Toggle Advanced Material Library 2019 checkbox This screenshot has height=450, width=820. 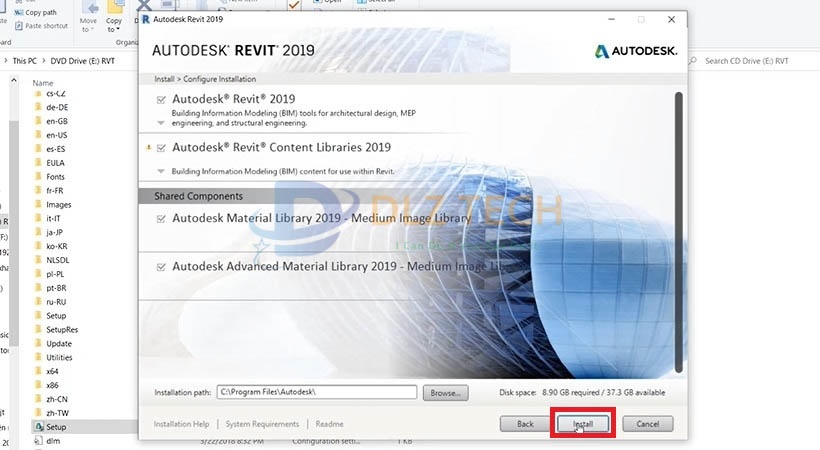[x=162, y=267]
